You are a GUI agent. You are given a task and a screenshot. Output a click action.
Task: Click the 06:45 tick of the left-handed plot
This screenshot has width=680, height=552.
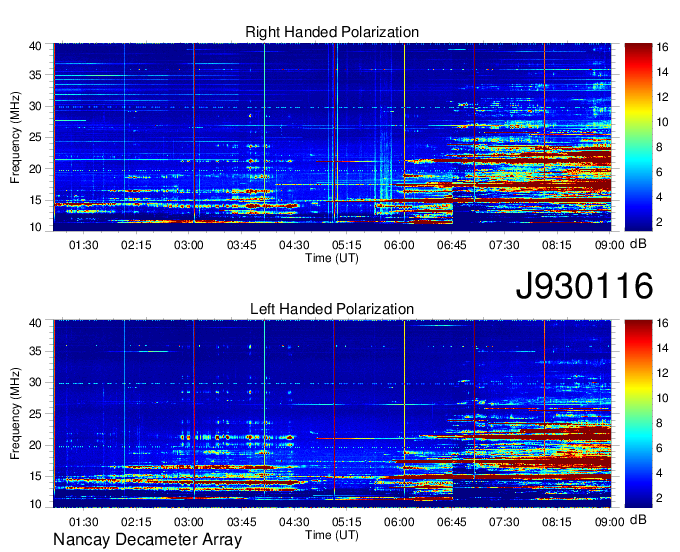(x=451, y=522)
